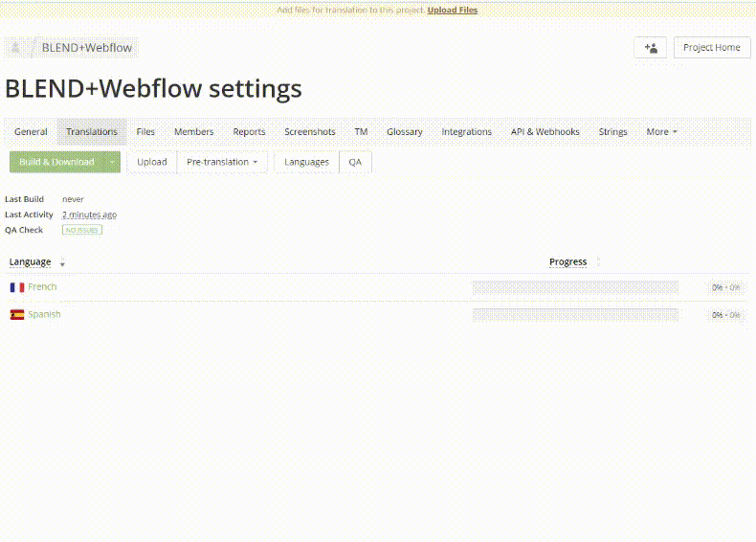The image size is (756, 542).
Task: Click the Progress column header
Action: (x=568, y=261)
